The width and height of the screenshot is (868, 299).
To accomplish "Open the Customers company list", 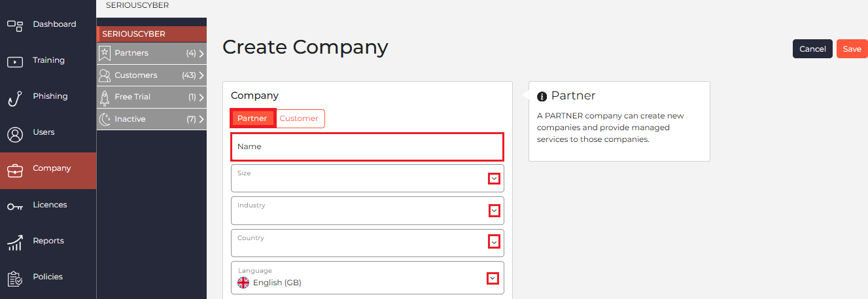I will click(x=152, y=75).
